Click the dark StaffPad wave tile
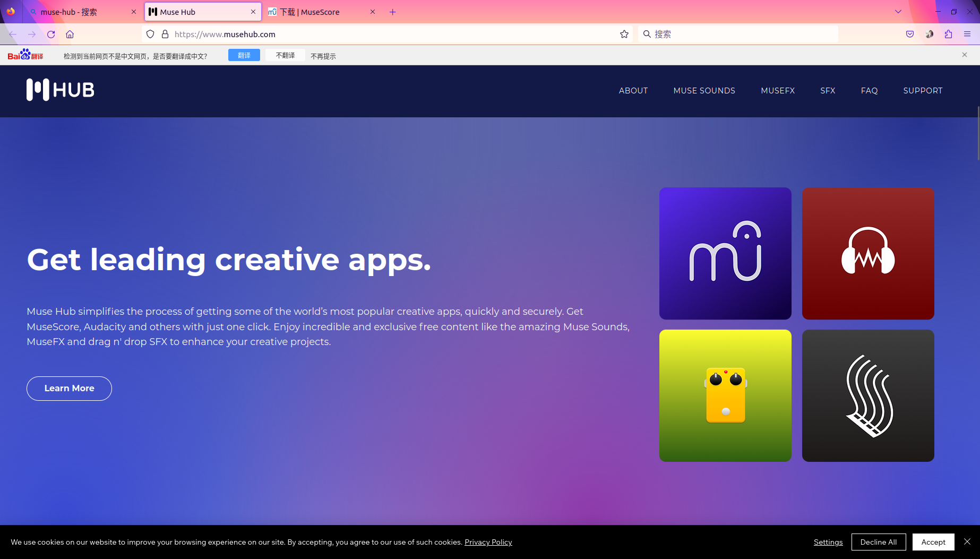The height and width of the screenshot is (559, 980). (x=868, y=395)
